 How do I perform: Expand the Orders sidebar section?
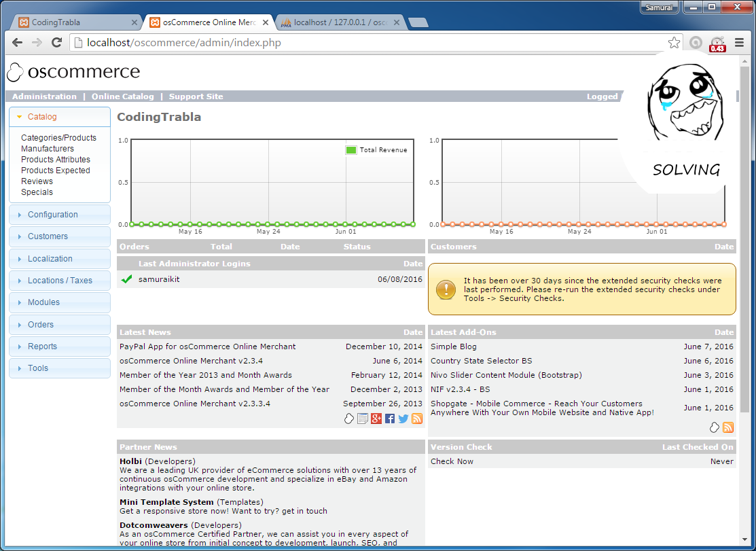[x=60, y=325]
